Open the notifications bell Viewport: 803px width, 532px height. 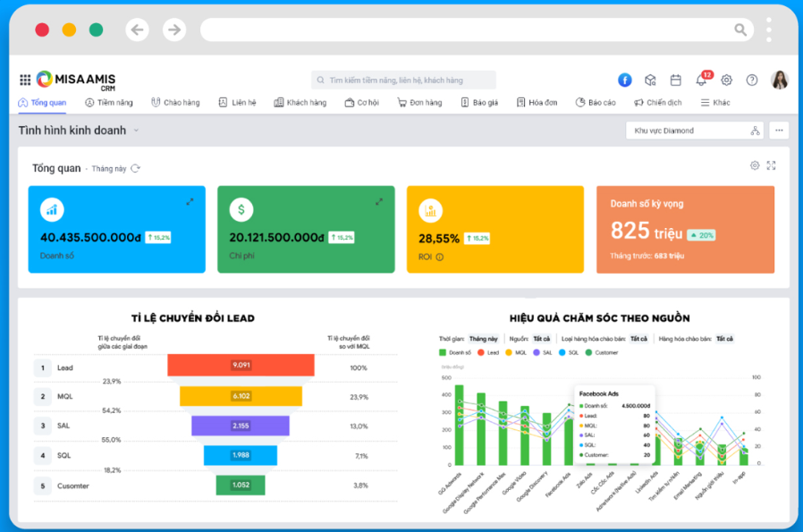[701, 80]
